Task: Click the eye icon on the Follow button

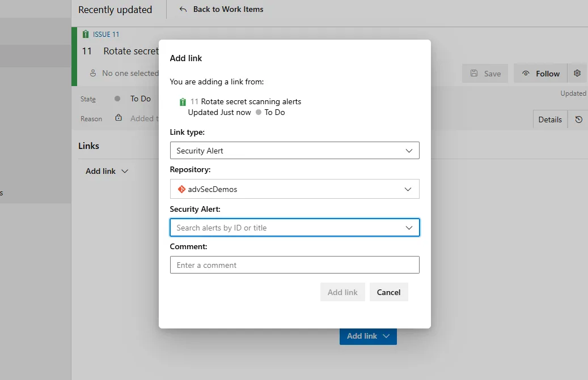Action: click(x=526, y=74)
